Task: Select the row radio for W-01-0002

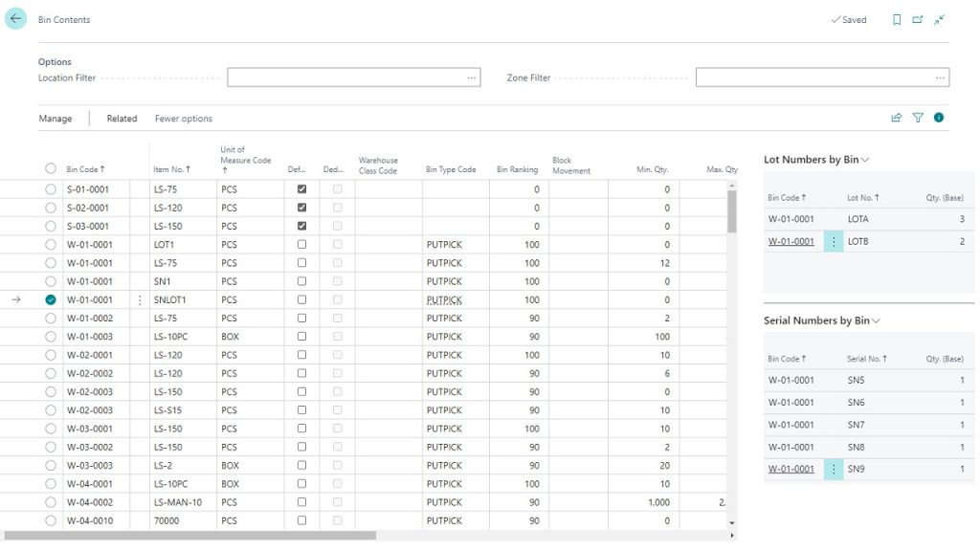Action: [51, 319]
